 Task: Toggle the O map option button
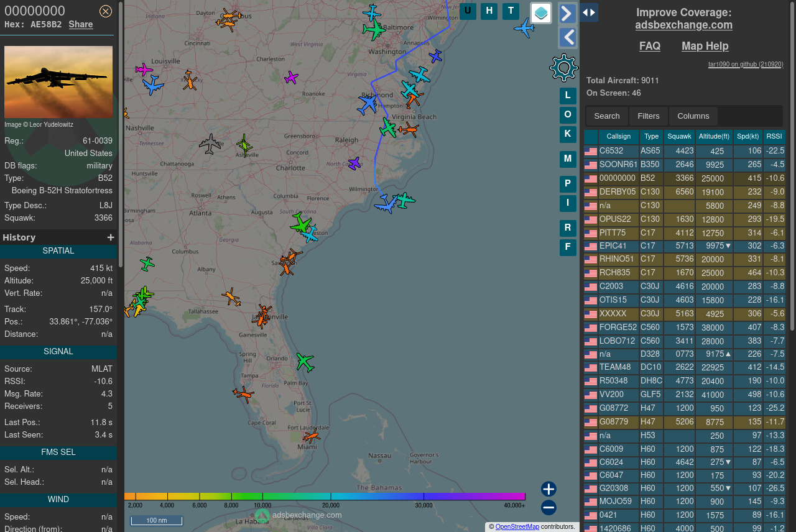[568, 115]
